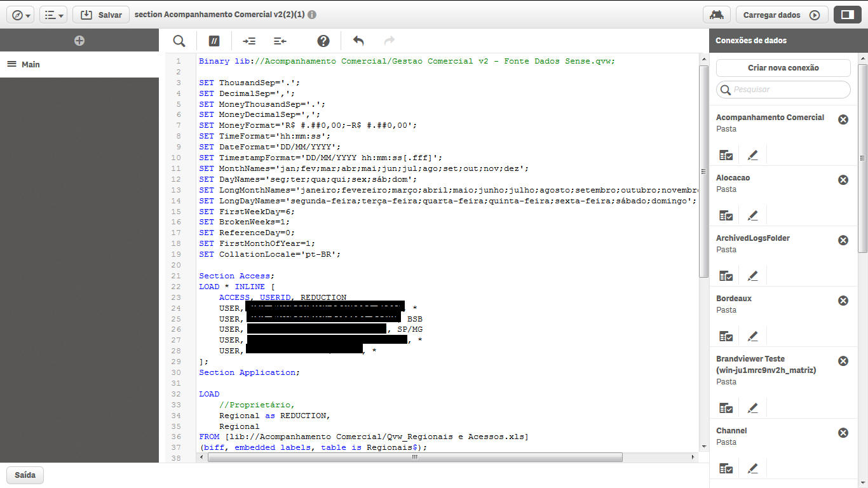Viewport: 868px width, 488px height.
Task: Click the Section Application line
Action: pos(249,372)
